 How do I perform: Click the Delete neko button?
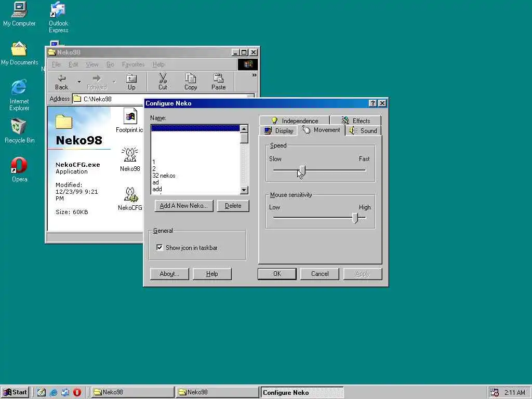click(x=233, y=206)
